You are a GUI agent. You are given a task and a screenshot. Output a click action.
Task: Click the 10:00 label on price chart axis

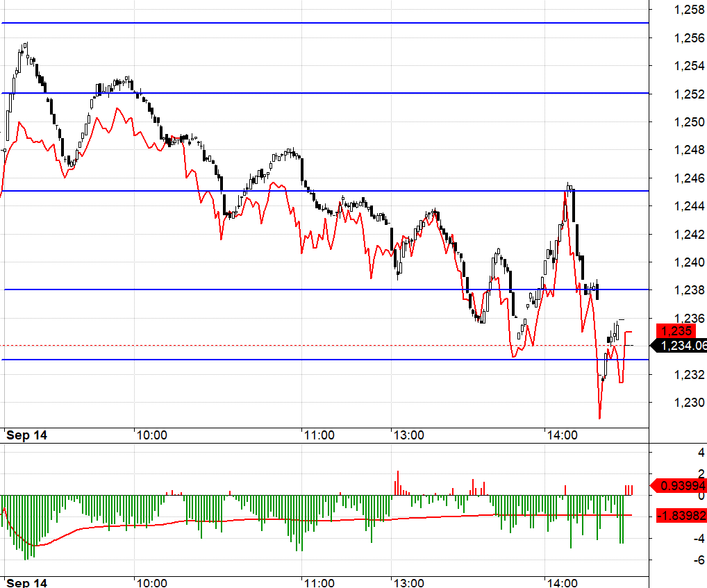[151, 435]
